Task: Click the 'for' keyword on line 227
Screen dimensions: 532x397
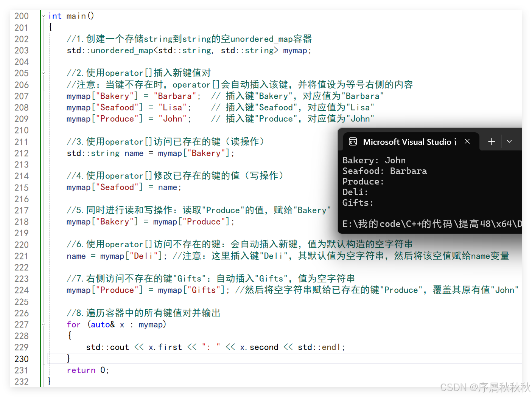Action: [x=74, y=324]
